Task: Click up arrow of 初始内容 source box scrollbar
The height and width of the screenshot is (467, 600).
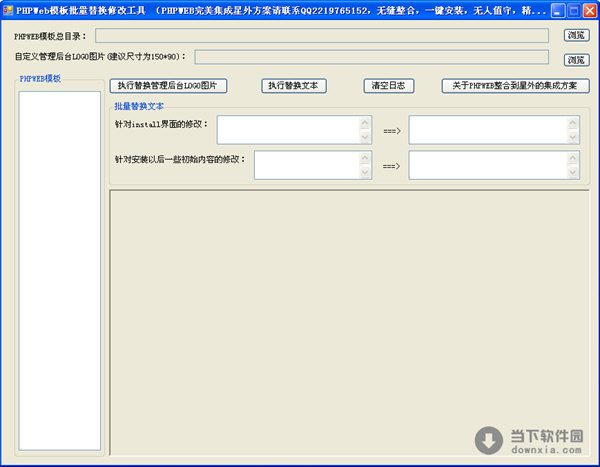Action: pyautogui.click(x=365, y=158)
